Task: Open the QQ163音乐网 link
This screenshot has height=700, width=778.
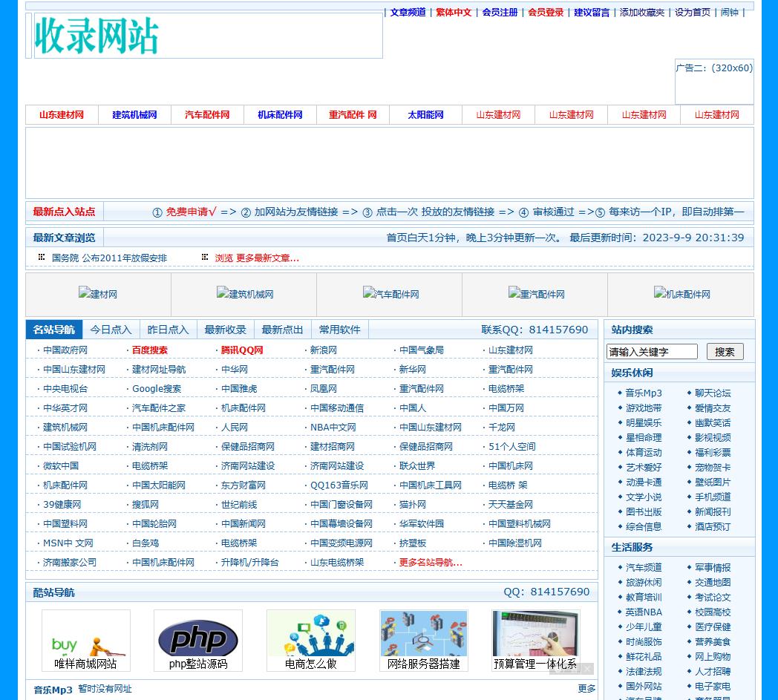Action: [339, 485]
